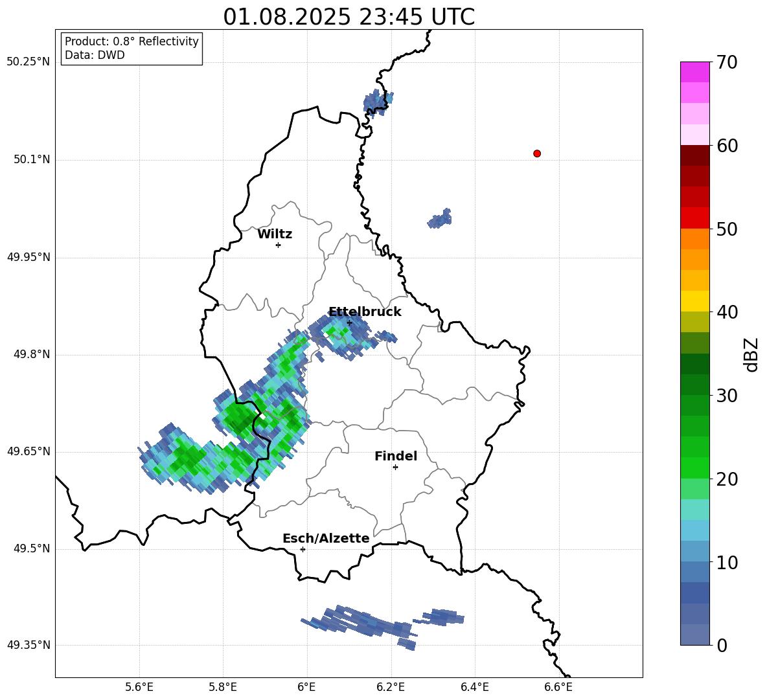Click the 50.1°N latitude label
The image size is (767, 700).
pos(32,159)
